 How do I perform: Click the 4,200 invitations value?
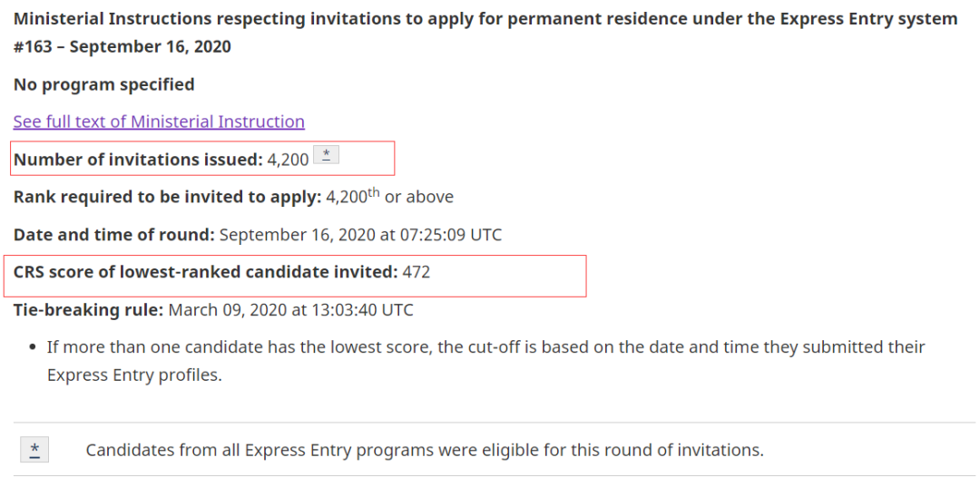[289, 160]
